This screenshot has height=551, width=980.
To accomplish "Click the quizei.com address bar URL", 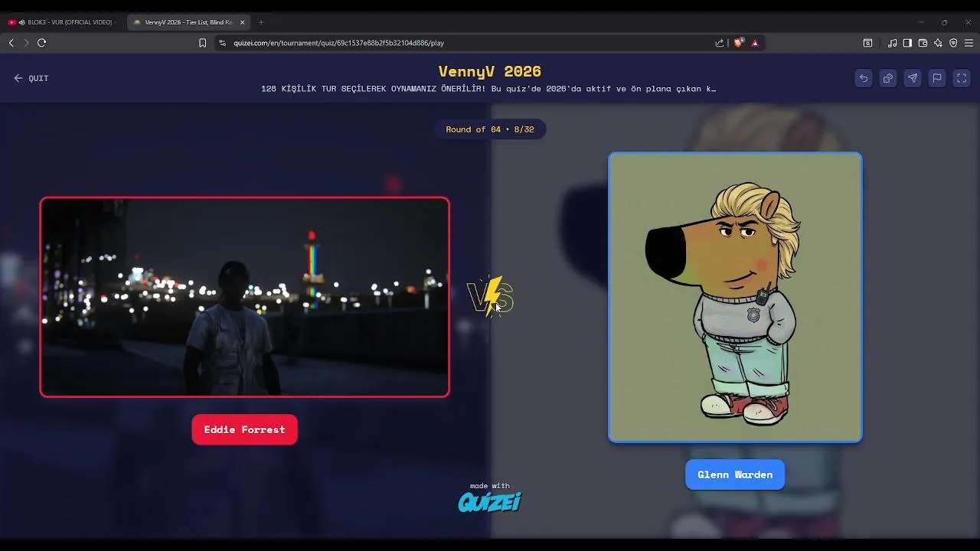I will coord(338,43).
